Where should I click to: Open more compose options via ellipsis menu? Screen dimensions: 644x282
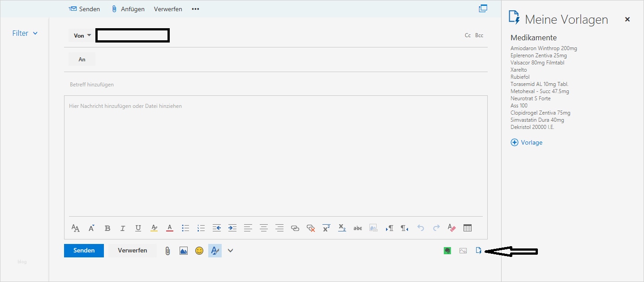click(x=195, y=9)
